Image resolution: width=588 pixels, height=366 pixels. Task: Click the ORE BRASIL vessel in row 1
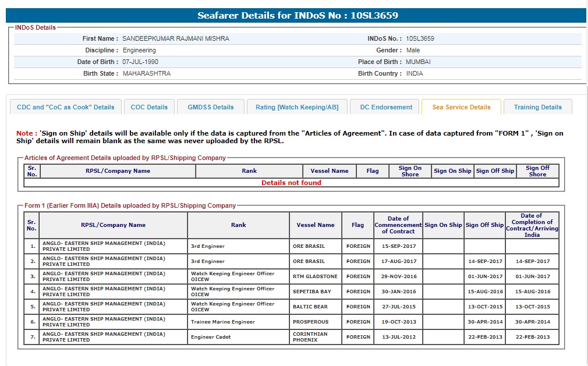point(309,246)
